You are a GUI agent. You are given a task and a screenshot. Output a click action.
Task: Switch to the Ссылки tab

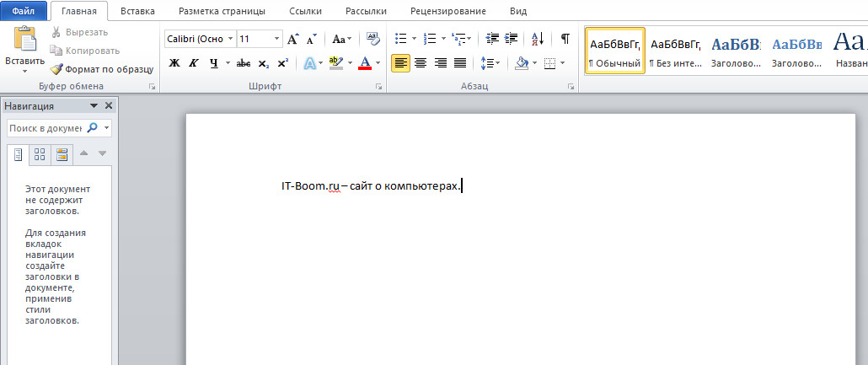[306, 11]
